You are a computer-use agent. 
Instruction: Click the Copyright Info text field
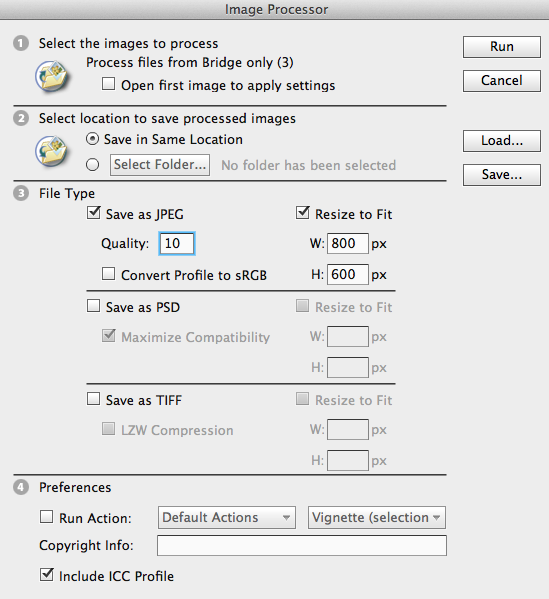pyautogui.click(x=302, y=545)
